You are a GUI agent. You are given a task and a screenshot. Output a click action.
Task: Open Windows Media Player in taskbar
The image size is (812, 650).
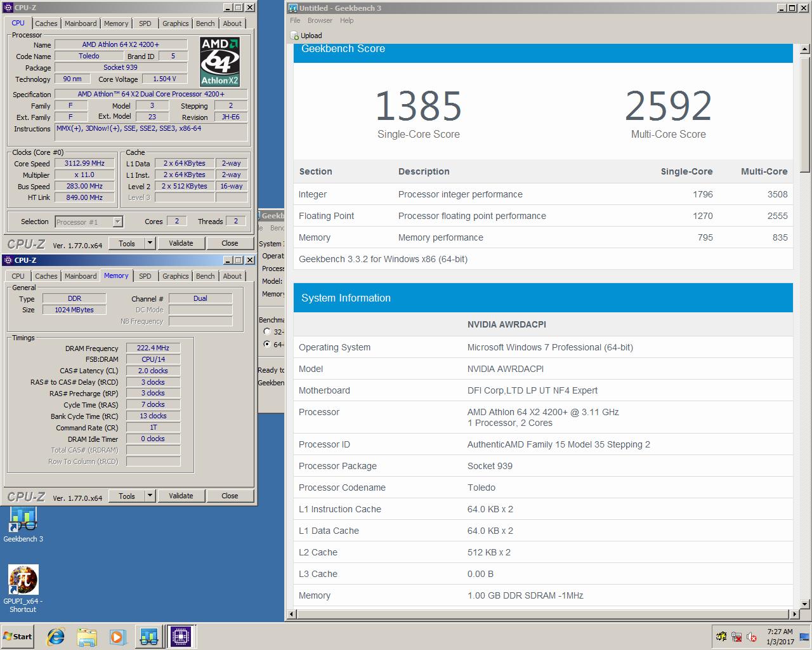pos(118,637)
